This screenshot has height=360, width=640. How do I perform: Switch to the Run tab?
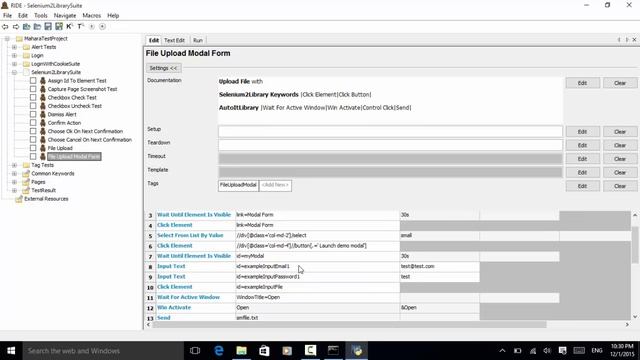click(x=198, y=40)
